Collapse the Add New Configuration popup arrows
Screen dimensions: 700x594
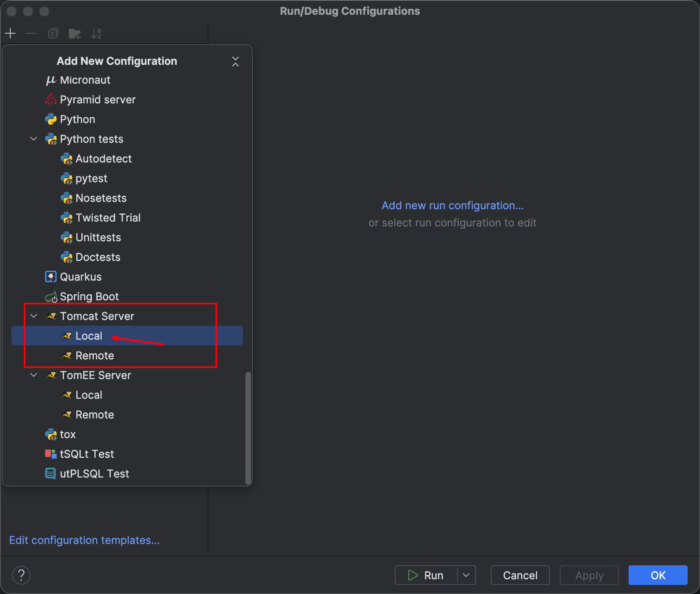pyautogui.click(x=236, y=62)
